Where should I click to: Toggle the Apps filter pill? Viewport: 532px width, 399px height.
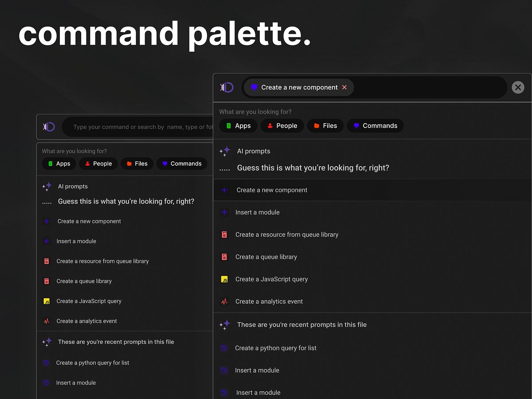(238, 125)
